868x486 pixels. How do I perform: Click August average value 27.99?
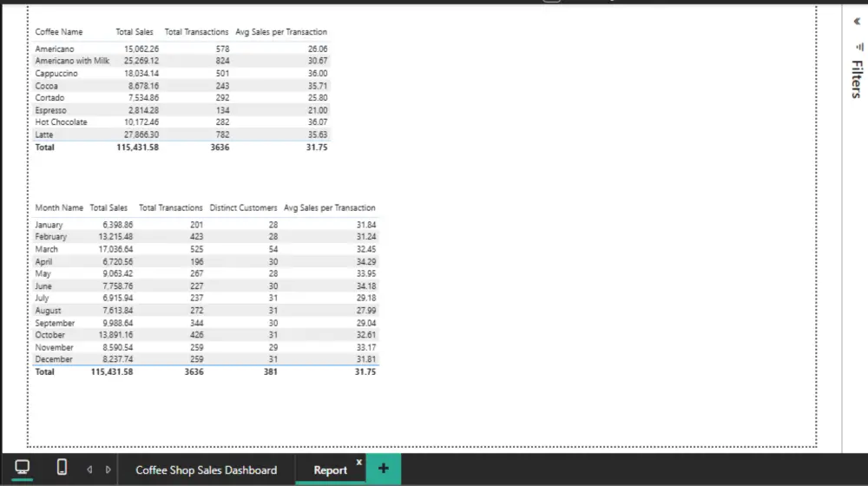point(366,311)
